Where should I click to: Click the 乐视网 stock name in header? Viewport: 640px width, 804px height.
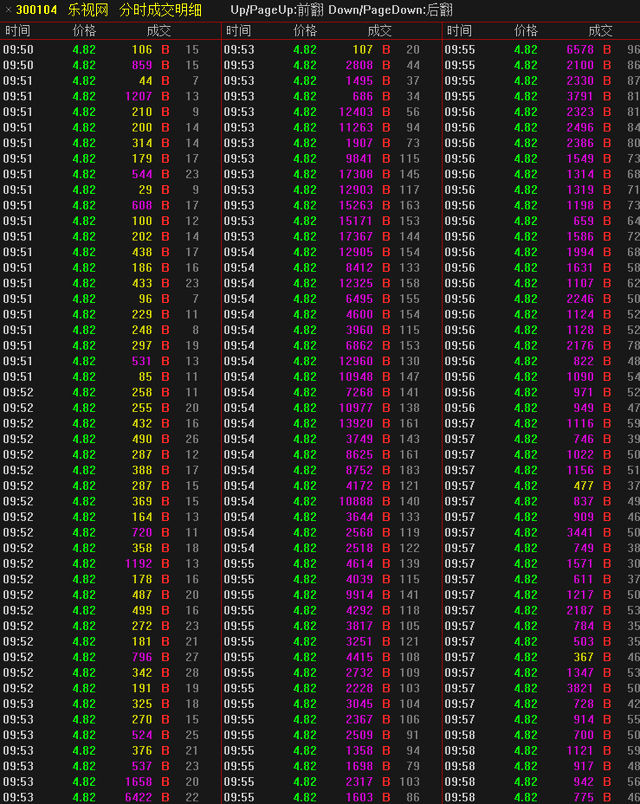pos(87,10)
